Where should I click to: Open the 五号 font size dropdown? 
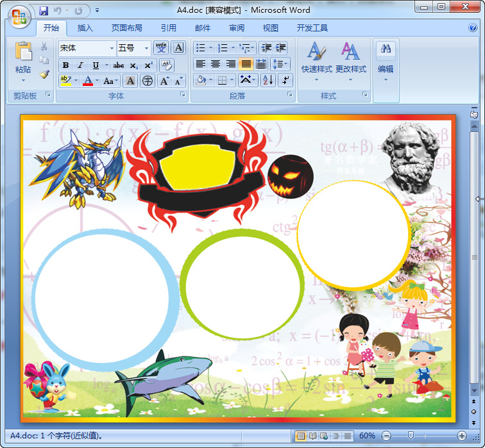tap(147, 48)
